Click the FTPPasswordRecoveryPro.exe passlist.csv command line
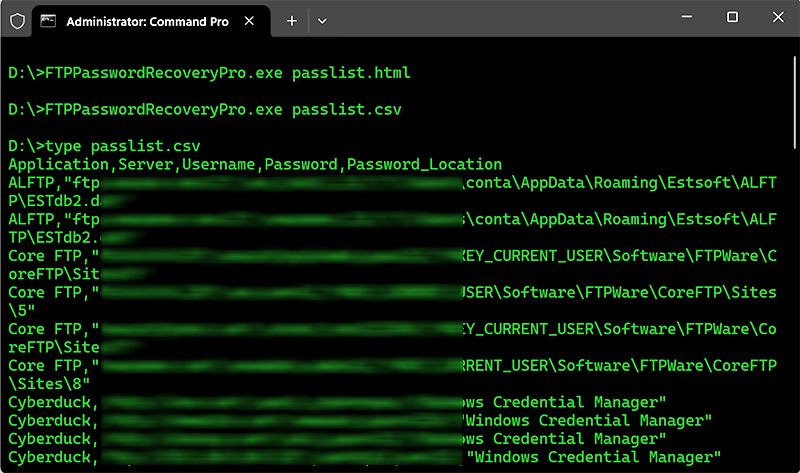Viewport: 800px width, 473px height. 205,110
